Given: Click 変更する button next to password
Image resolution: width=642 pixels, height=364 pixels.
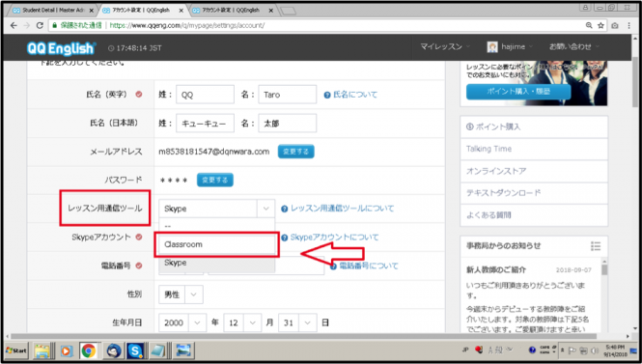Looking at the screenshot, I should (x=215, y=180).
